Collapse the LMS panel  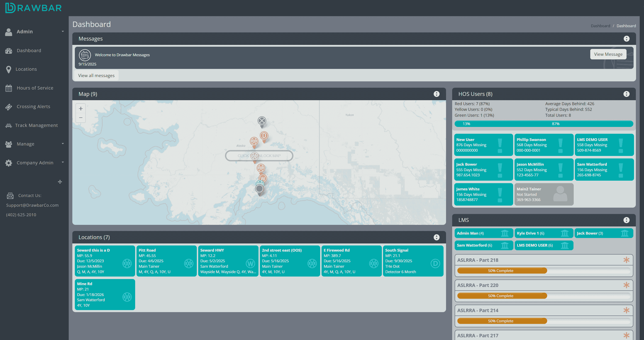coord(626,220)
